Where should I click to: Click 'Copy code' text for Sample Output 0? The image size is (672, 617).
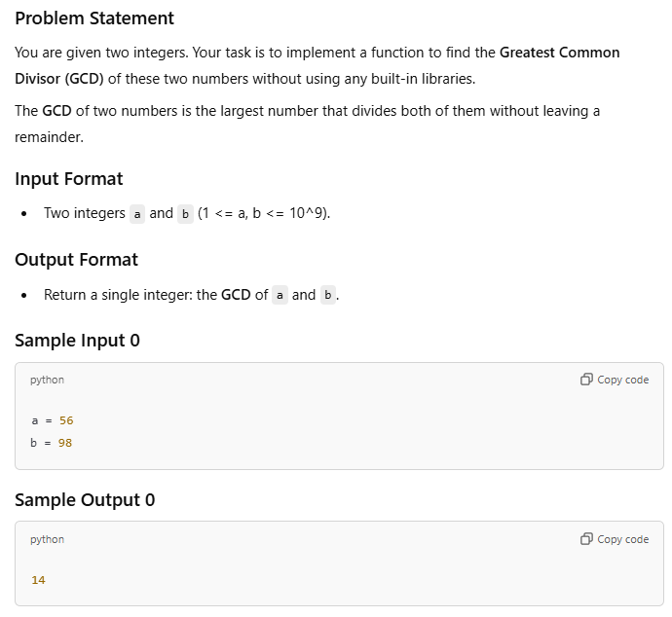622,539
